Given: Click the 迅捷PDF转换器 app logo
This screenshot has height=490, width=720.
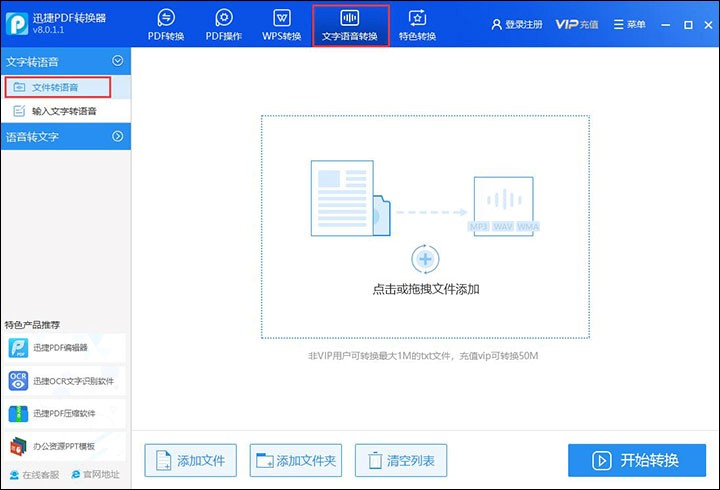Looking at the screenshot, I should coord(17,23).
